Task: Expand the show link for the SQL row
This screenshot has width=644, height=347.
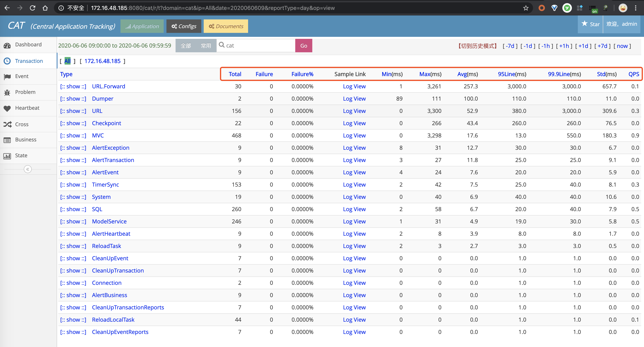Action: click(x=73, y=209)
